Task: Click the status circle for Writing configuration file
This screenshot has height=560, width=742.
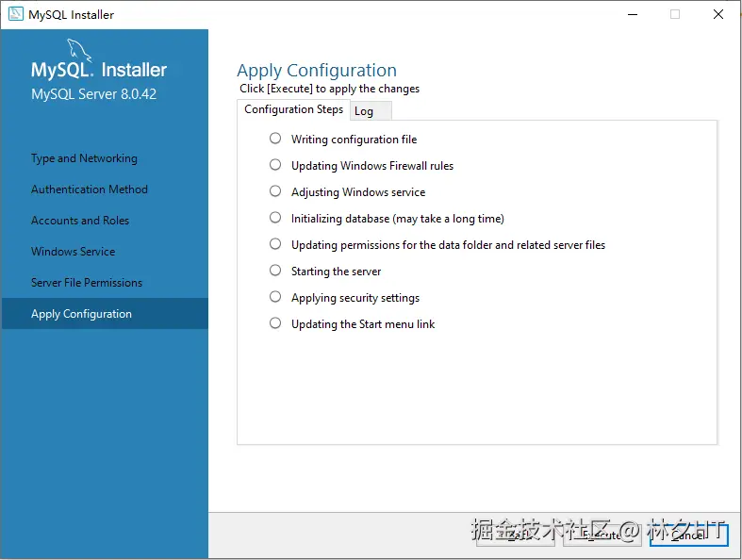Action: (275, 139)
